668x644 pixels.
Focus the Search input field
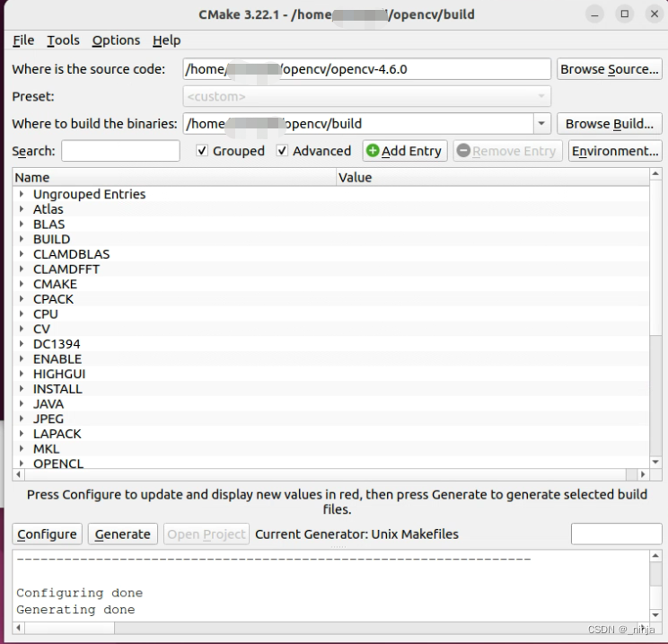pos(120,151)
